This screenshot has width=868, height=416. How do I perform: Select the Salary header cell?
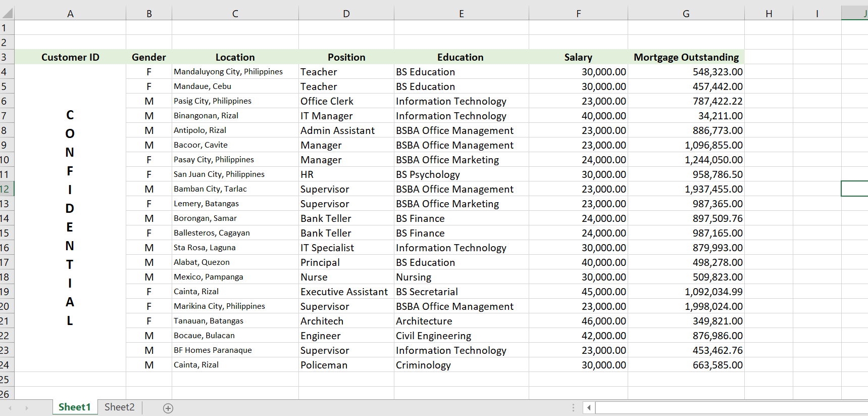pos(578,57)
